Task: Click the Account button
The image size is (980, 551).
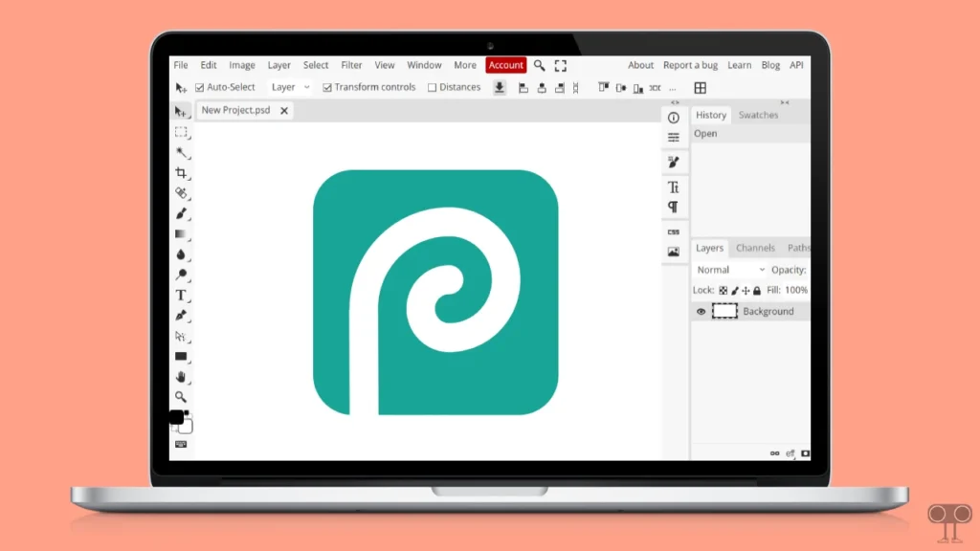Action: point(505,64)
